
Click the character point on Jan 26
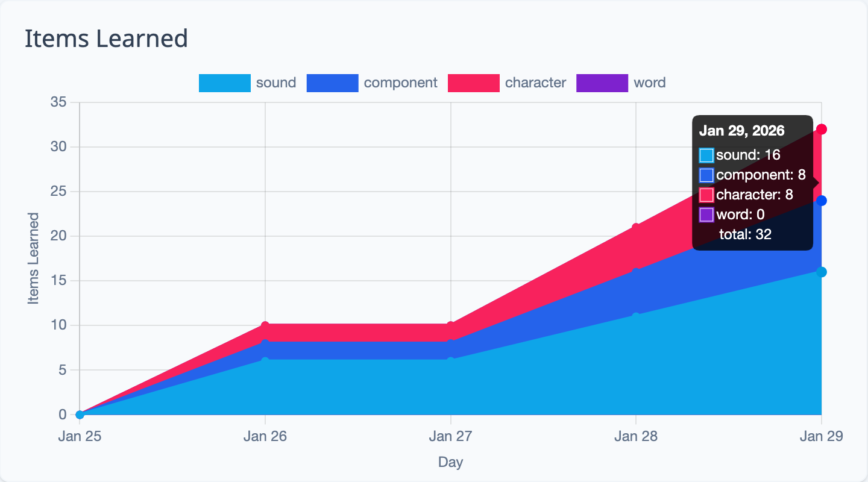pyautogui.click(x=265, y=325)
